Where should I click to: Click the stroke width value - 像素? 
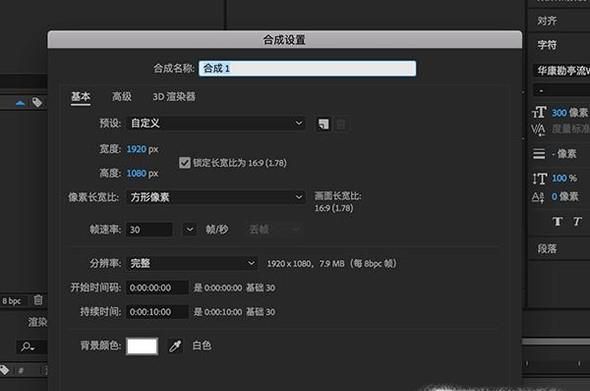564,154
